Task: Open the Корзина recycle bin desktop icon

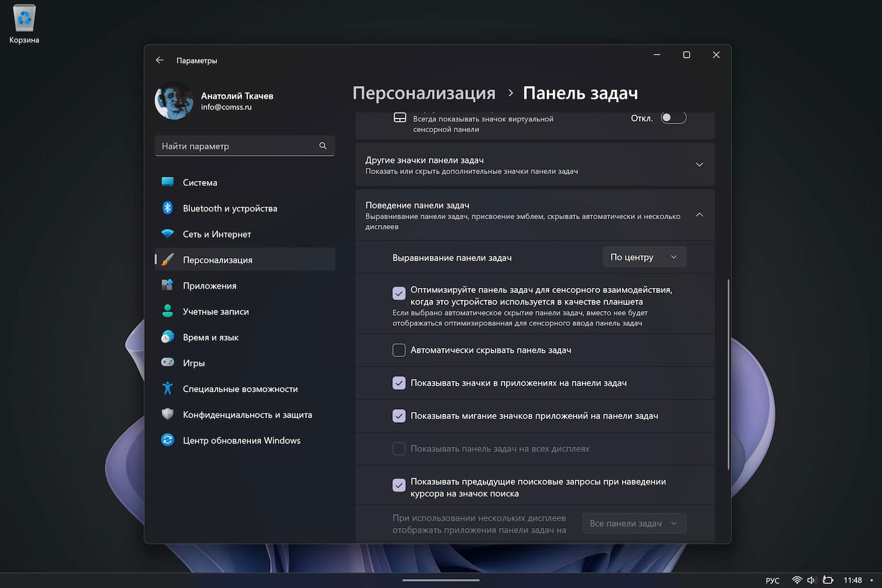Action: click(x=24, y=24)
